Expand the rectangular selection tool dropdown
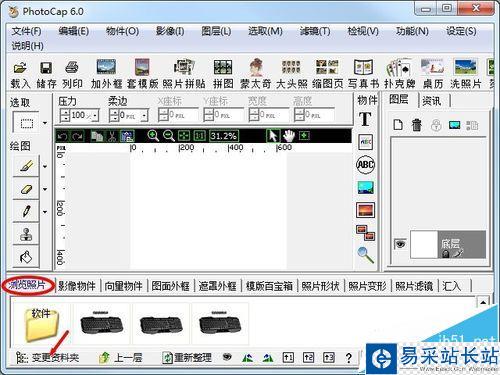The image size is (500, 375). pyautogui.click(x=45, y=123)
